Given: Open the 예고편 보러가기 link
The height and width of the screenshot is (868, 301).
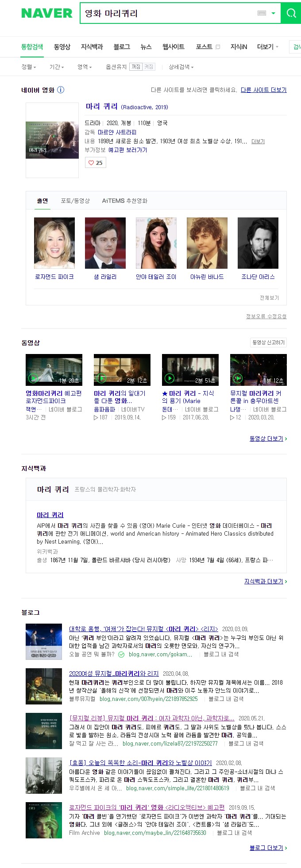Looking at the screenshot, I should [127, 150].
